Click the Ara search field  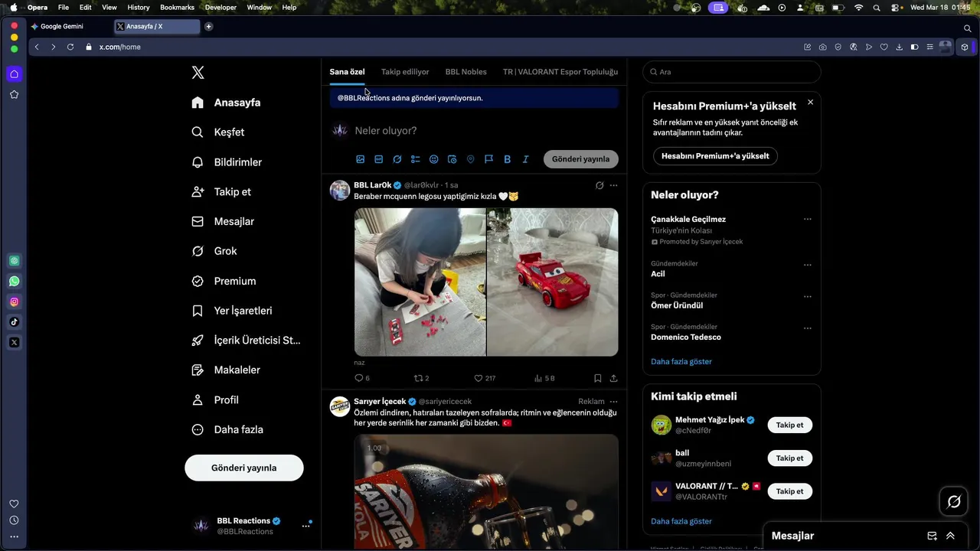(x=731, y=72)
